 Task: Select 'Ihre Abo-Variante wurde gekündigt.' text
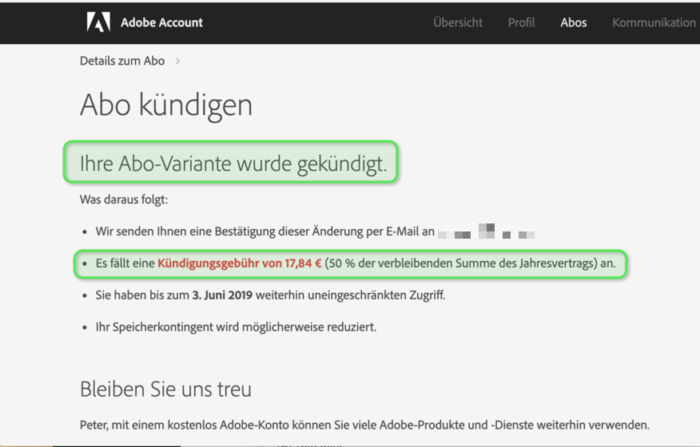[233, 163]
